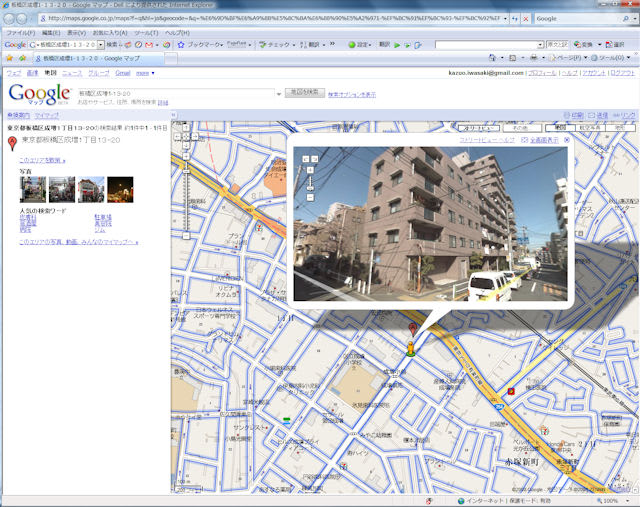
Task: Click the browser forward button
Action: [22, 19]
